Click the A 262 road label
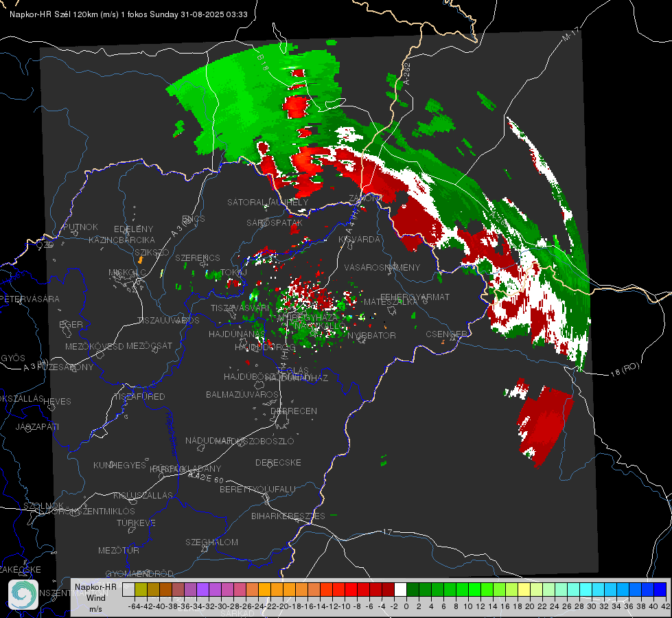This screenshot has height=618, width=672. coord(407,73)
